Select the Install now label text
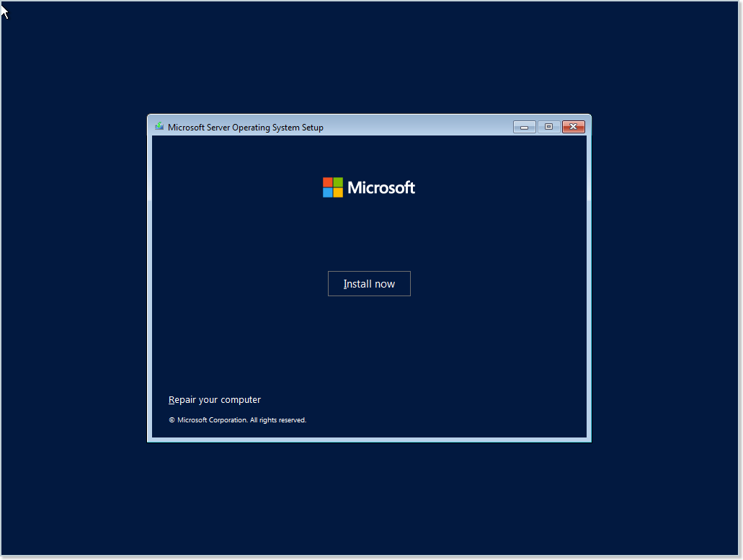This screenshot has width=743, height=560. [x=369, y=283]
